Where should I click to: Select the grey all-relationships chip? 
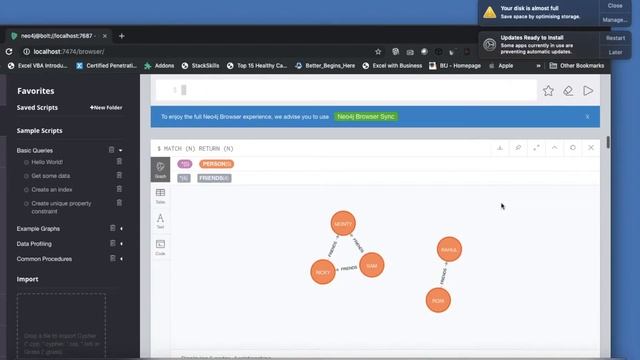(x=184, y=178)
